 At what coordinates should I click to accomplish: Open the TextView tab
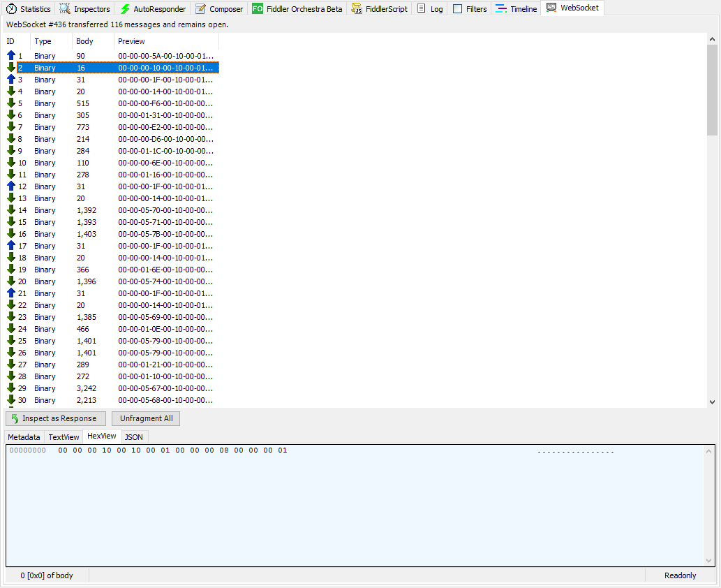[x=64, y=437]
